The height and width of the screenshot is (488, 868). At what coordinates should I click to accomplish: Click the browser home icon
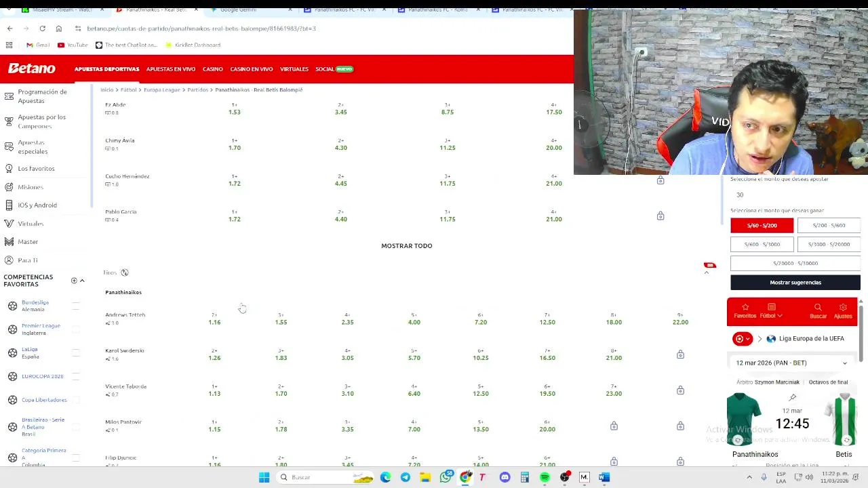(x=59, y=28)
